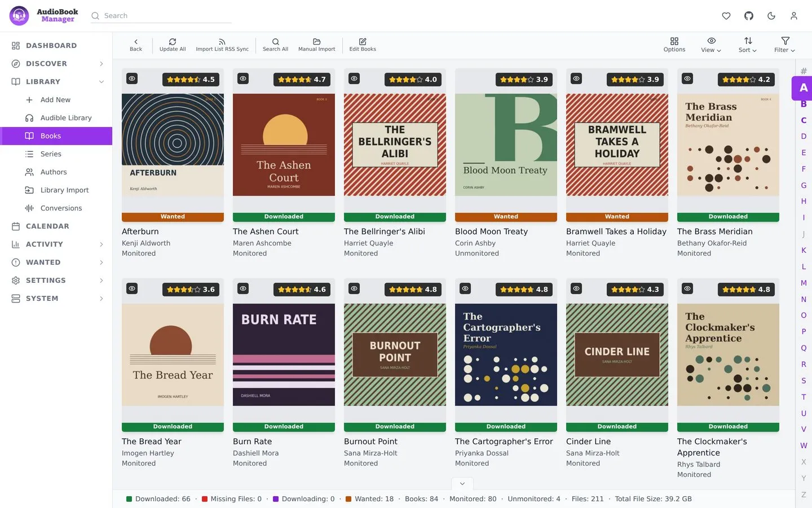Open the user profile icon

coord(794,16)
